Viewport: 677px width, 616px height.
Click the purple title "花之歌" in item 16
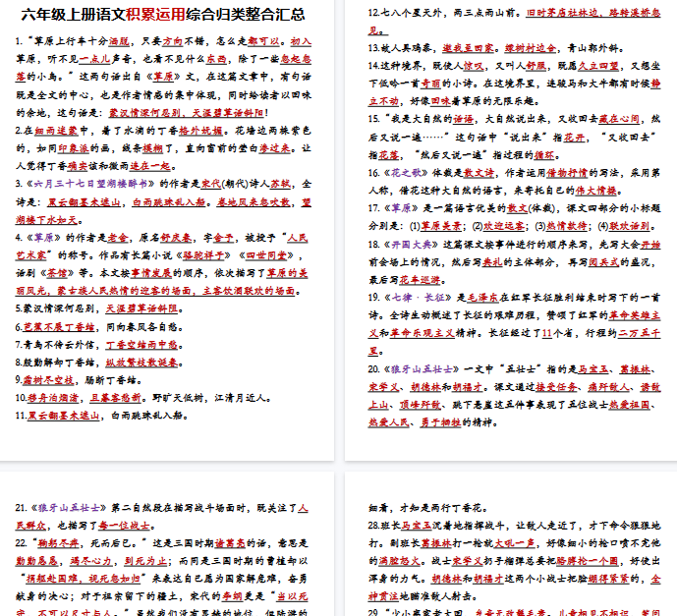tap(406, 173)
